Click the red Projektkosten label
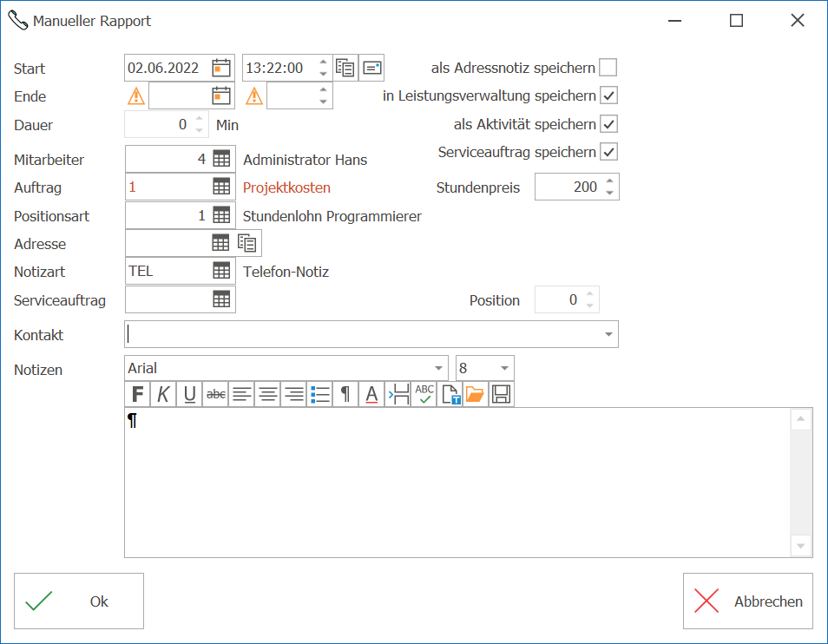This screenshot has height=644, width=828. click(286, 187)
